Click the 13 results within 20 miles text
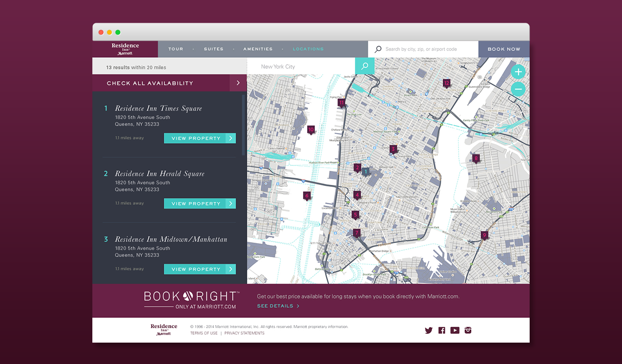The height and width of the screenshot is (364, 622). coord(136,67)
